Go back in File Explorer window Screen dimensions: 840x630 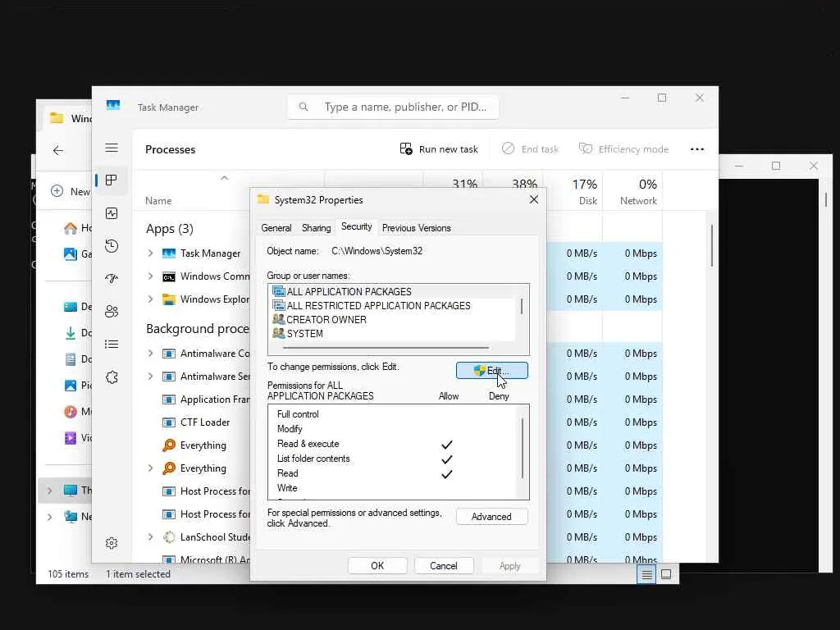click(58, 151)
